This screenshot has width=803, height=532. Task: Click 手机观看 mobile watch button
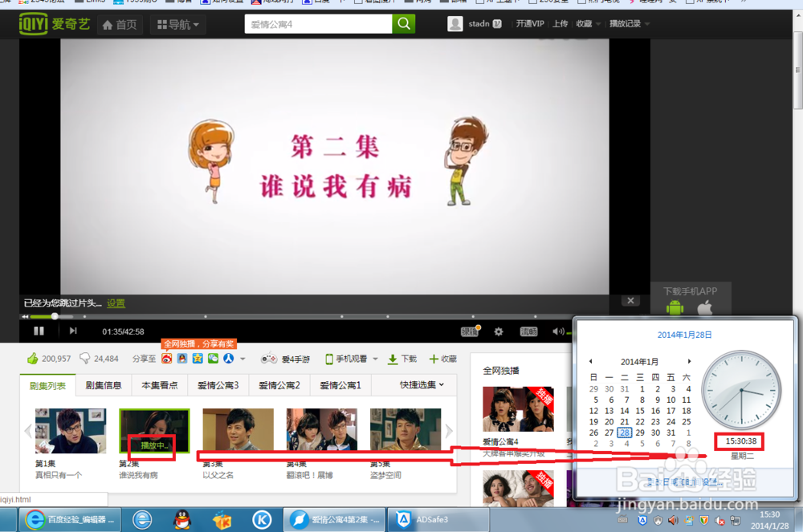347,359
